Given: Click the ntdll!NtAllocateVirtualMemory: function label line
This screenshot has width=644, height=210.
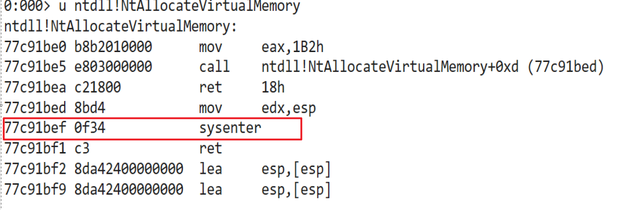Looking at the screenshot, I should tap(120, 26).
